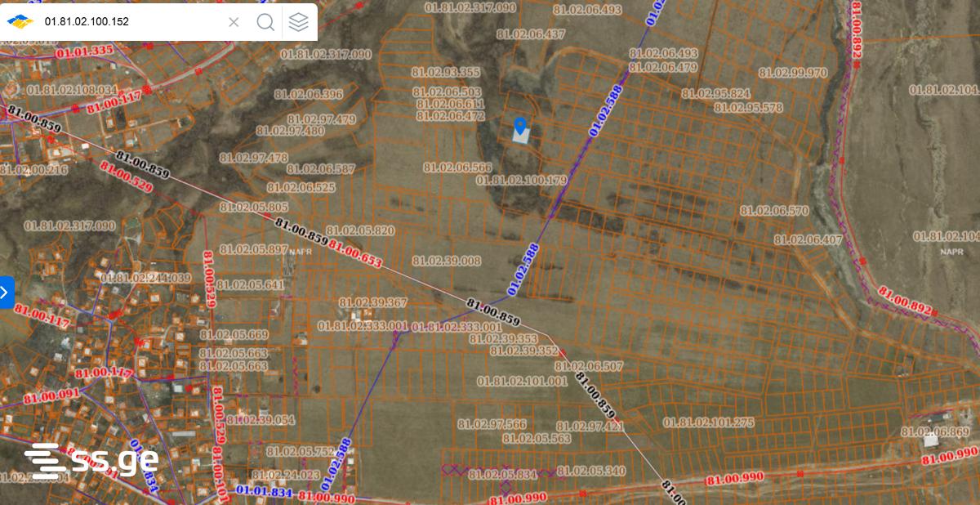The width and height of the screenshot is (980, 505).
Task: Expand the blue side panel arrow
Action: pyautogui.click(x=7, y=292)
